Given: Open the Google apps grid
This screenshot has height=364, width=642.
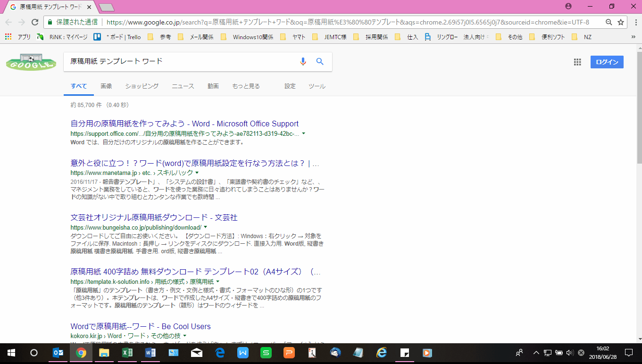Looking at the screenshot, I should 577,62.
